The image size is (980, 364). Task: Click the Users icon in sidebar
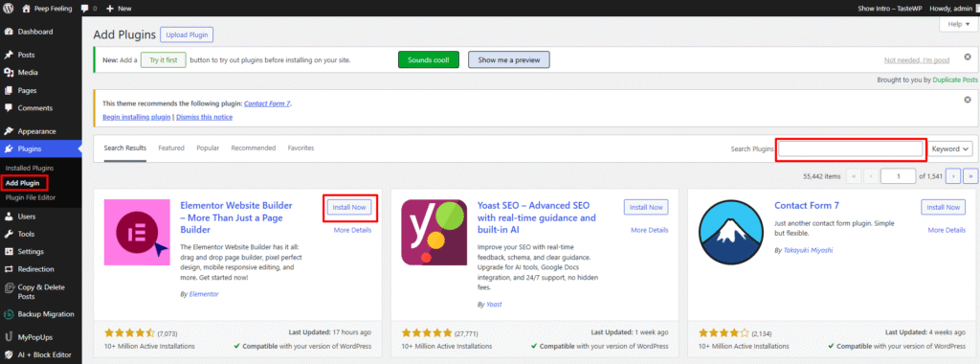click(9, 216)
